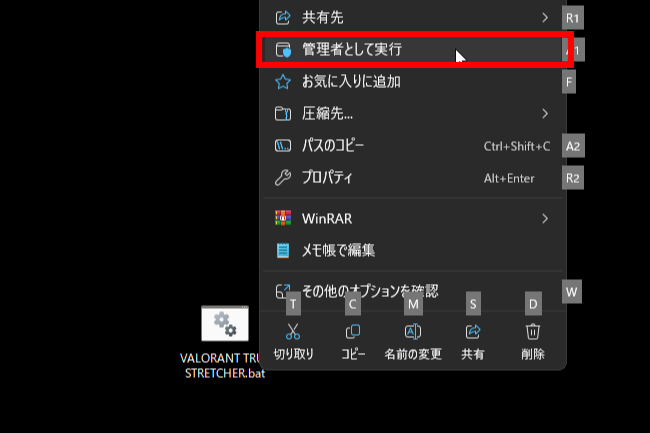Click the Alt+Enter shortcut text
The height and width of the screenshot is (433, 650).
point(509,178)
